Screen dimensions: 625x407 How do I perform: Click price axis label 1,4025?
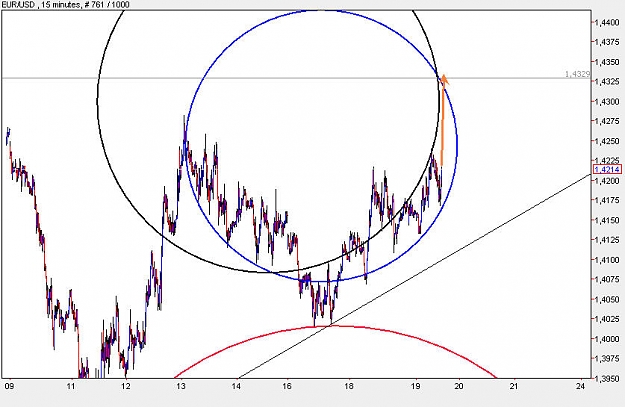pyautogui.click(x=607, y=319)
